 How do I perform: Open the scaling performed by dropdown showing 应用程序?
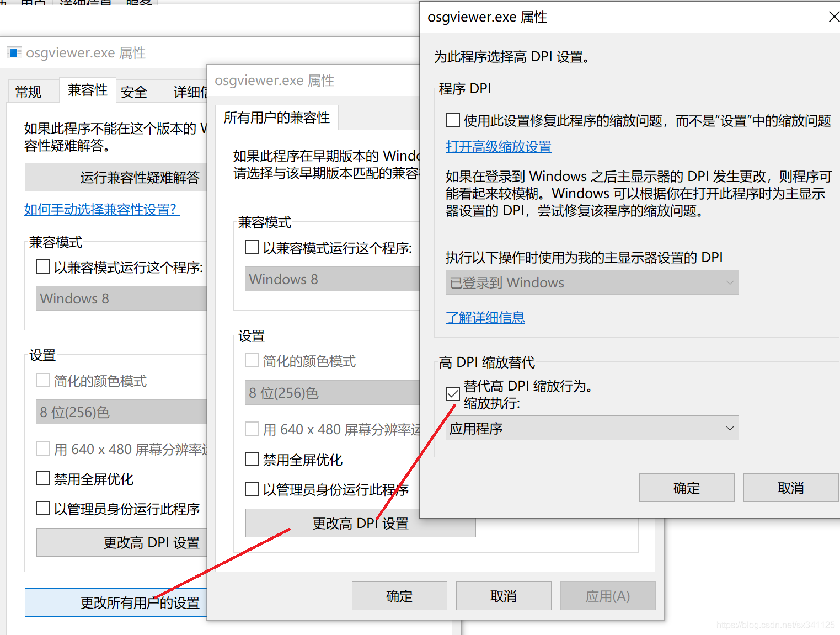pos(592,428)
